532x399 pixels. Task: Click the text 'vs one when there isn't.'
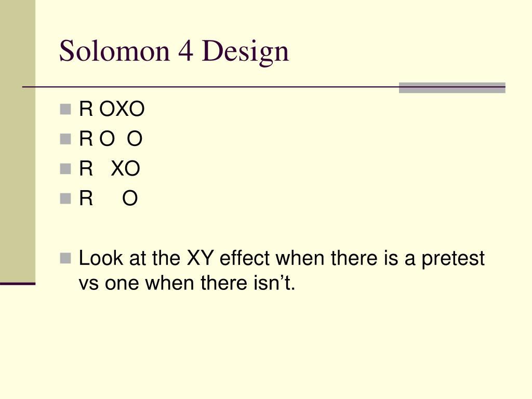pos(187,283)
